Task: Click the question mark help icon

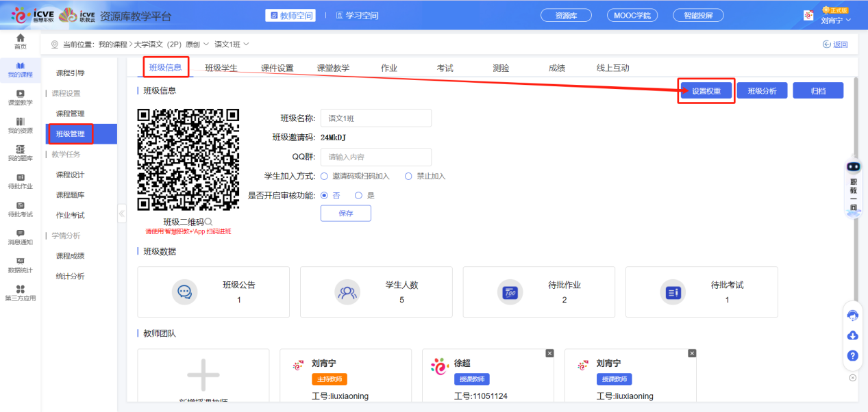Action: [x=852, y=356]
